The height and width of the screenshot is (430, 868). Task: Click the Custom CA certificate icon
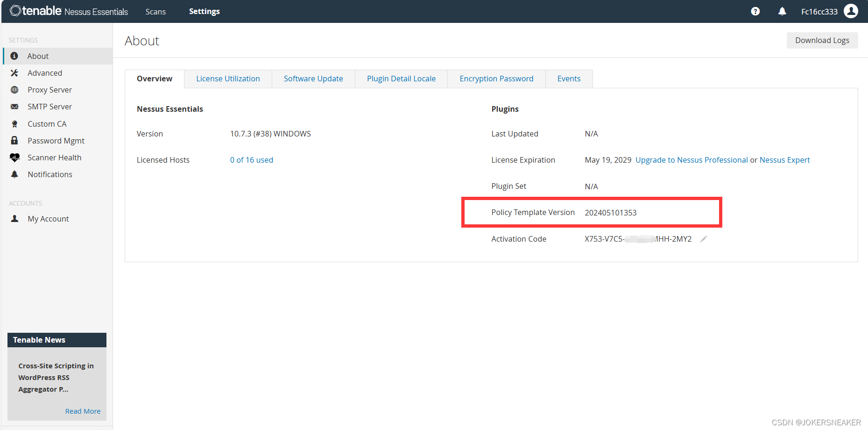pos(14,124)
